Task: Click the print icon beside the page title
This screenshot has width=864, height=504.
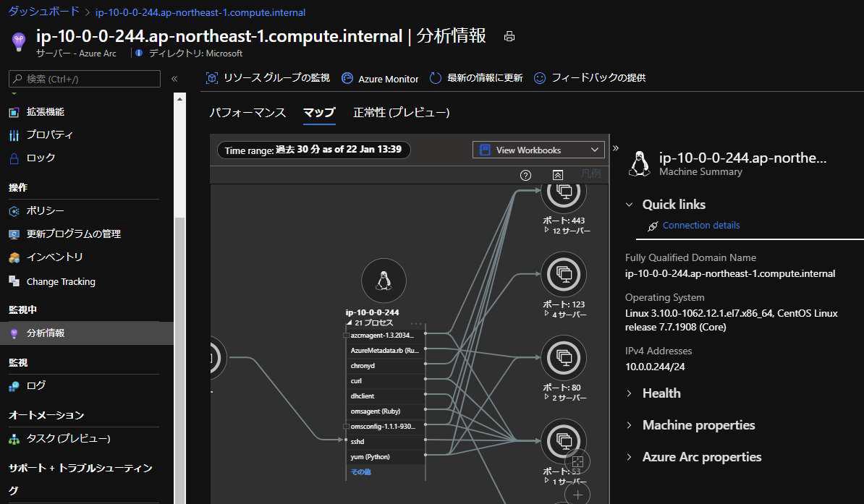Action: (509, 36)
